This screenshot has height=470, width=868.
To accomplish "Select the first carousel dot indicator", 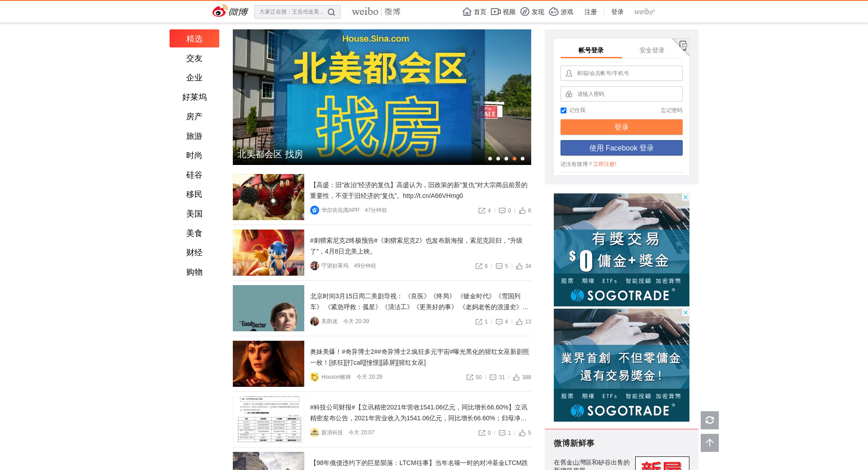I will 490,159.
